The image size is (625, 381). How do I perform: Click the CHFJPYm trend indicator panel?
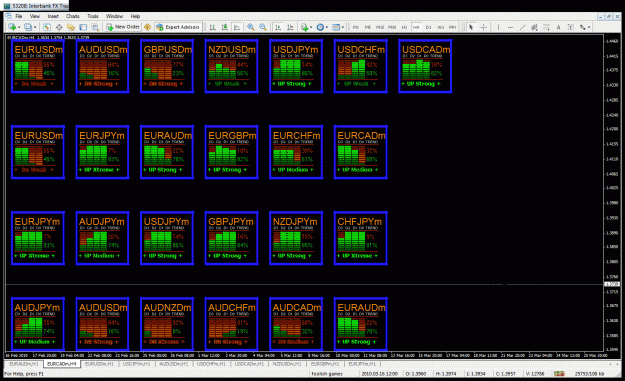pos(361,238)
